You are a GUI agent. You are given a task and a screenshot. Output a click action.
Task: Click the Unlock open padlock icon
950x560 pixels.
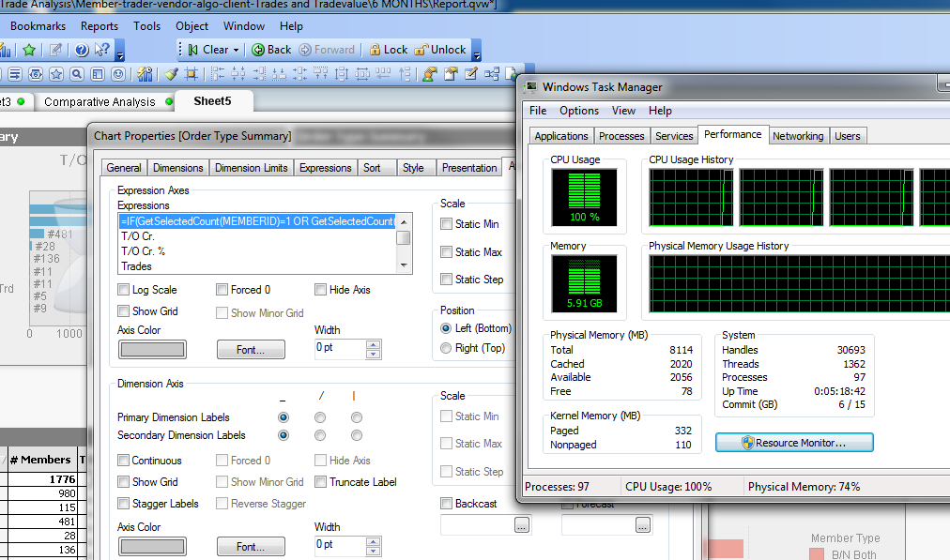[x=422, y=50]
